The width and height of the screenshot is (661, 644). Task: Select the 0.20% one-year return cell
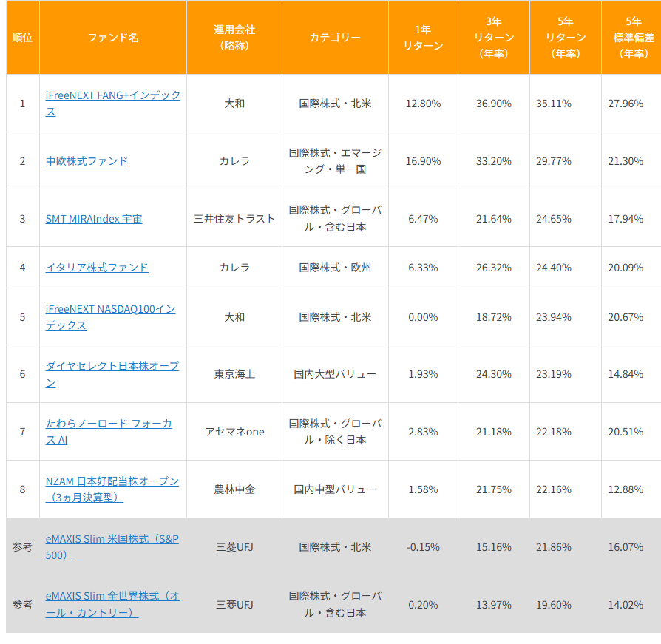[423, 604]
